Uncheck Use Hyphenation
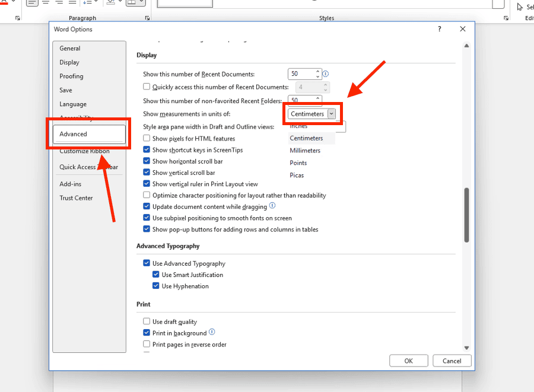The height and width of the screenshot is (392, 534). click(155, 286)
